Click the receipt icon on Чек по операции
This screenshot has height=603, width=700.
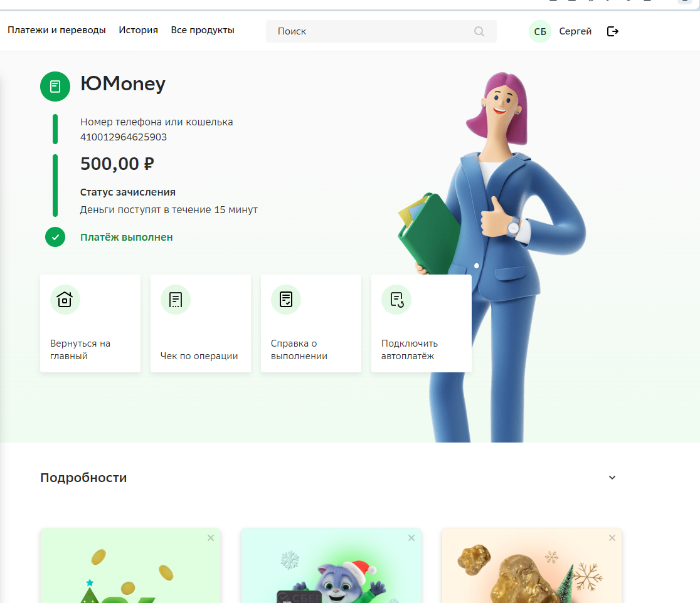point(176,300)
